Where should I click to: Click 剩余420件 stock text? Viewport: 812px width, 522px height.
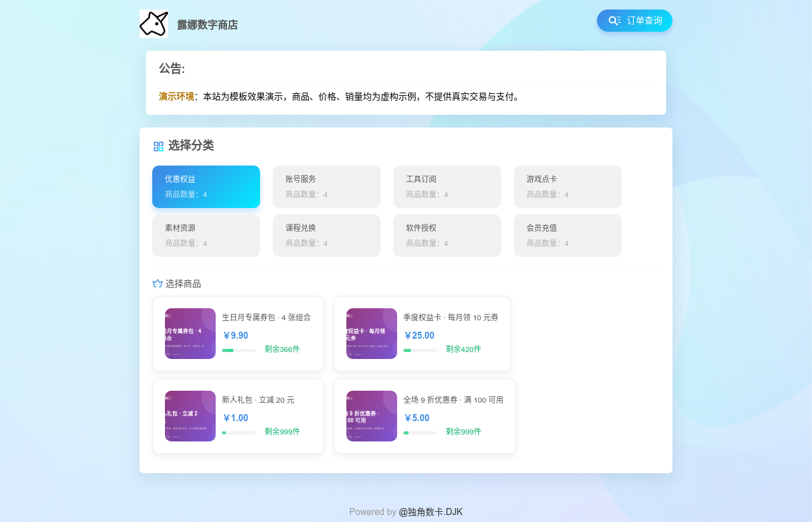coord(464,349)
